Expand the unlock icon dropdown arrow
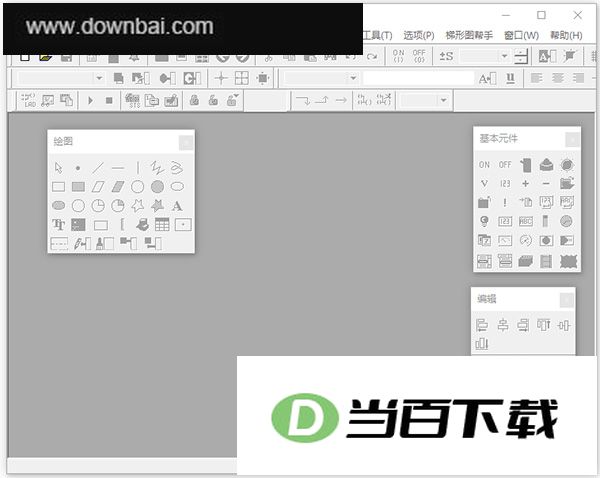This screenshot has height=478, width=600. (x=236, y=96)
